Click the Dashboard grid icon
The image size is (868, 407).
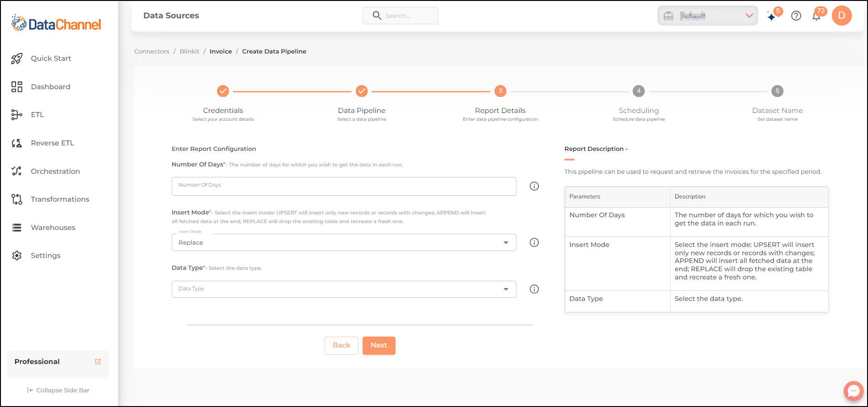(17, 87)
